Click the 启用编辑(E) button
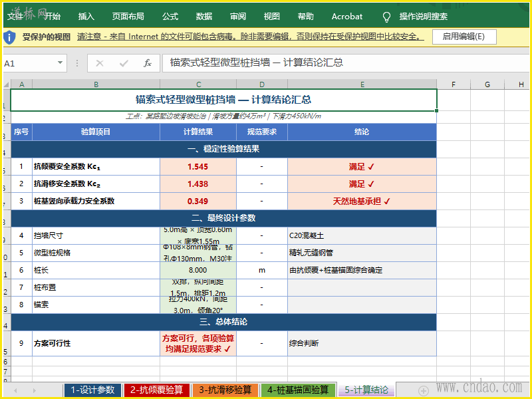 tap(464, 37)
